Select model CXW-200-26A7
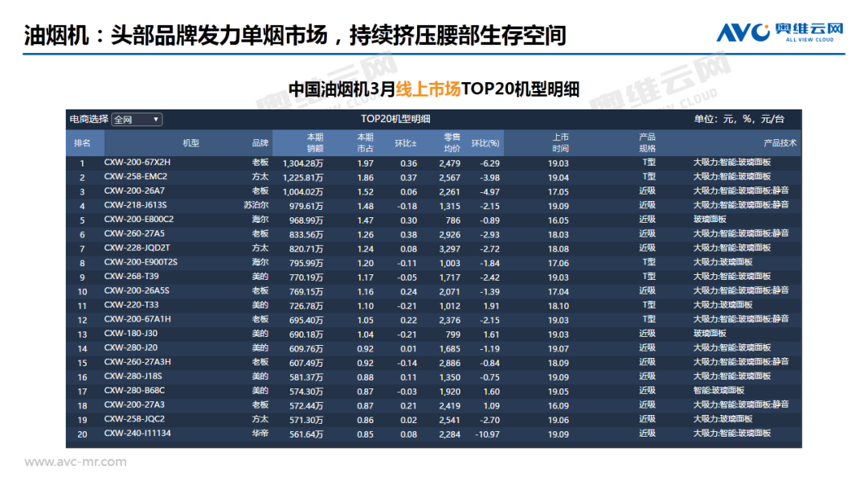The width and height of the screenshot is (868, 489). pyautogui.click(x=134, y=191)
